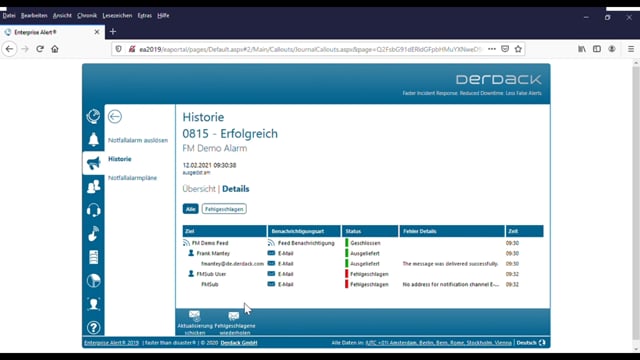Sort by the Fehler Details column header
Viewport: 640px width, 360px height.
(452, 231)
